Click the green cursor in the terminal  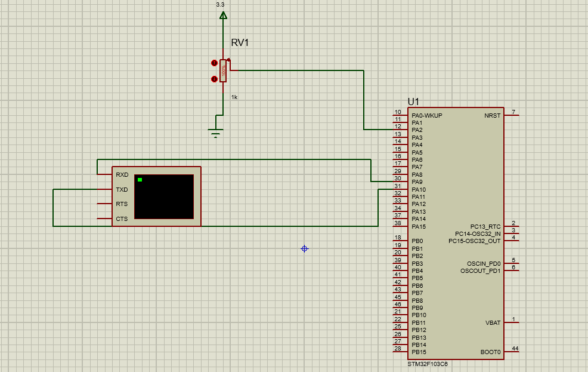pos(140,179)
